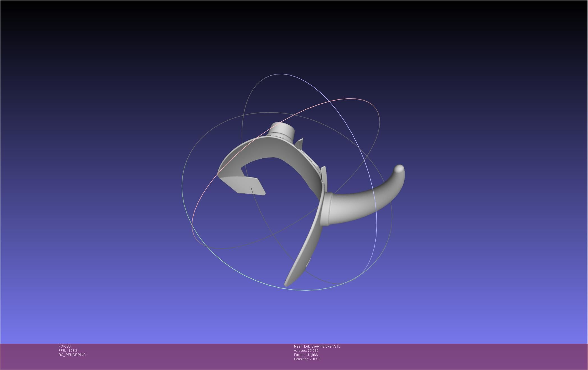The width and height of the screenshot is (588, 370).
Task: Click the Mesh: Loki Crown Broken.STL label
Action: [317, 346]
